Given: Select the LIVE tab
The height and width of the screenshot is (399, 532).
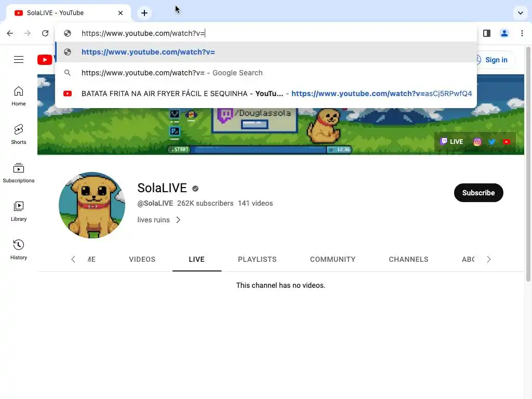Looking at the screenshot, I should [197, 260].
